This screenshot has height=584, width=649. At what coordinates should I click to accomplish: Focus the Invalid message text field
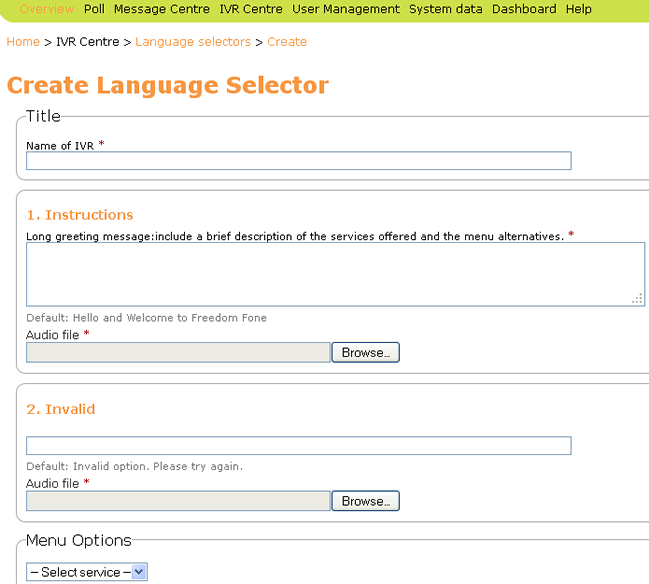pyautogui.click(x=298, y=446)
